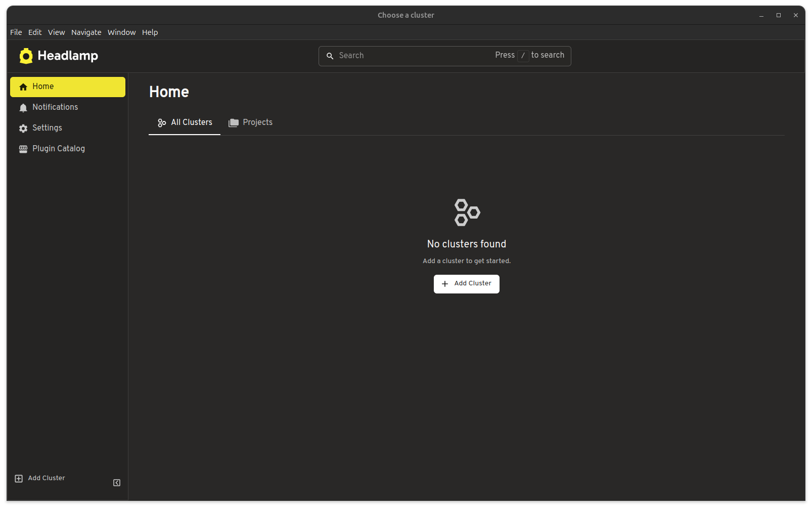Expand the Help menu
812x509 pixels.
click(x=150, y=32)
